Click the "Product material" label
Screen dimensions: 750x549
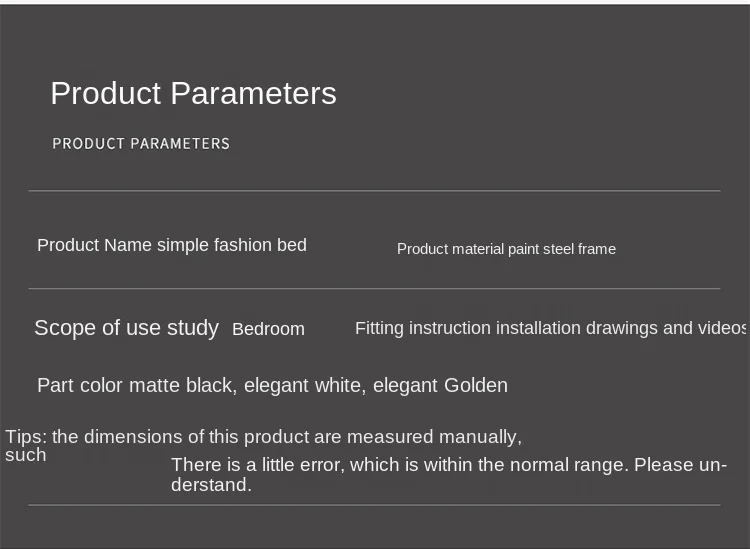click(x=450, y=249)
